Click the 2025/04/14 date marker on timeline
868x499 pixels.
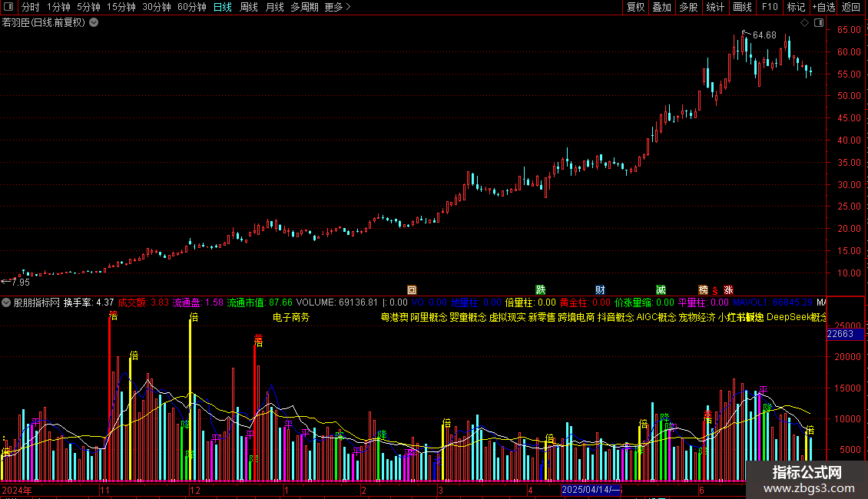pyautogui.click(x=591, y=490)
